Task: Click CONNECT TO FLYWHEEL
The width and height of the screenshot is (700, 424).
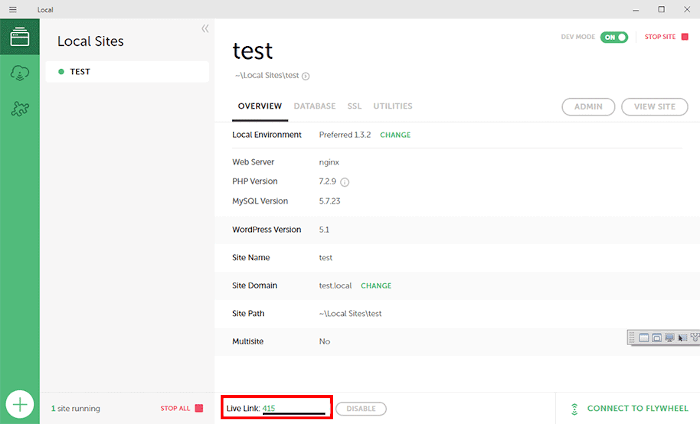Action: click(638, 408)
